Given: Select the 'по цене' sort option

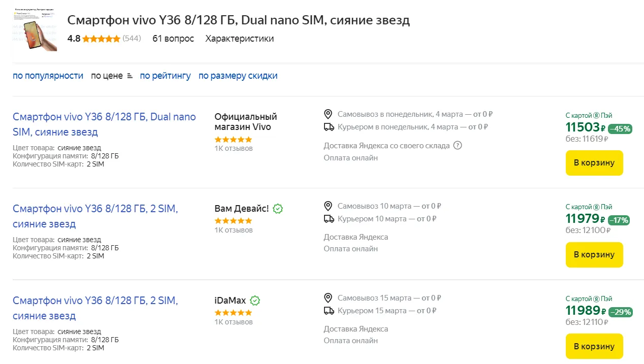Looking at the screenshot, I should point(107,76).
